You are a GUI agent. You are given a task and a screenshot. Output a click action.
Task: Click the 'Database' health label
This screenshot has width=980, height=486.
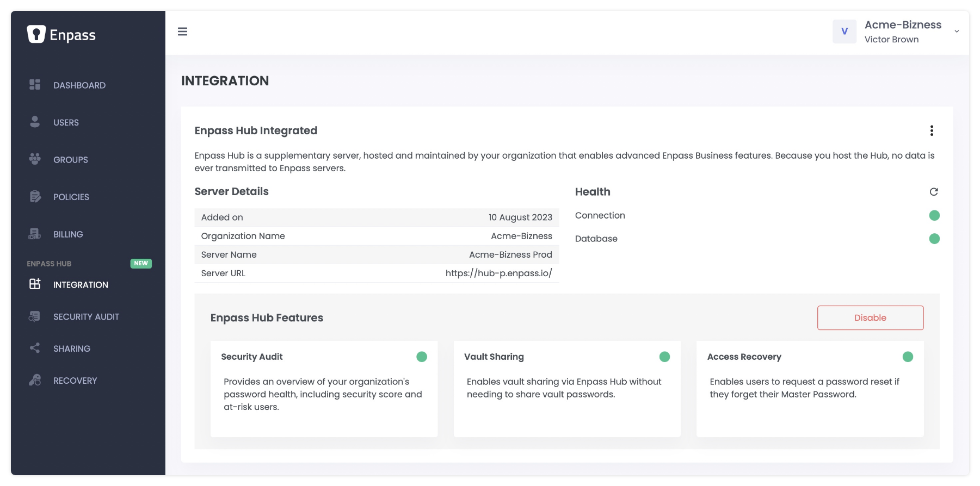point(596,239)
